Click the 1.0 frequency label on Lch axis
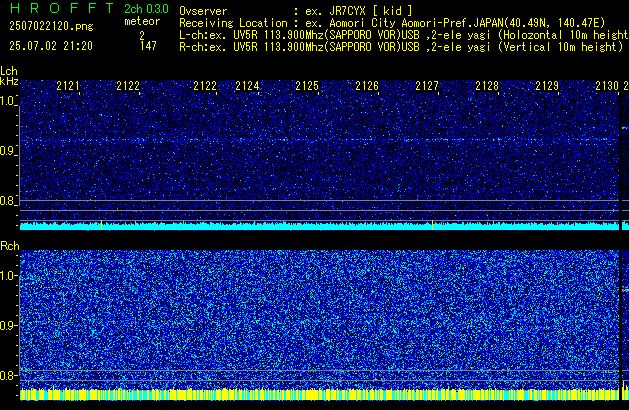Screen dimensions: 629x410 coord(7,101)
